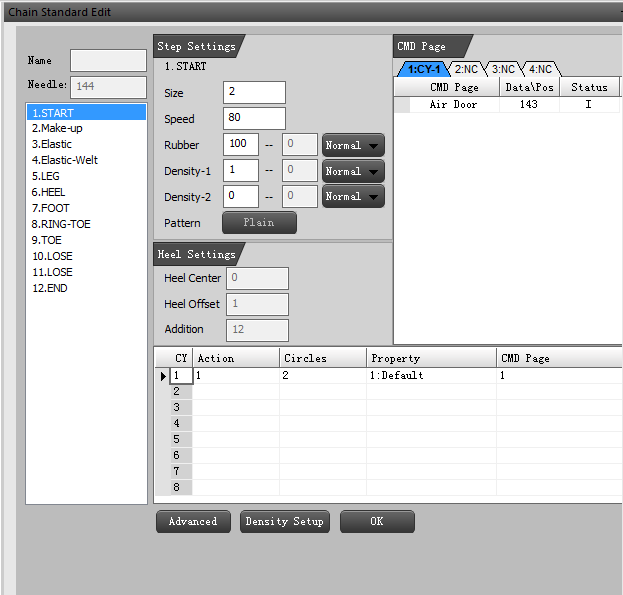Viewport: 623px width, 595px height.
Task: Select the 4.Elastic-Welt step
Action: coord(86,160)
